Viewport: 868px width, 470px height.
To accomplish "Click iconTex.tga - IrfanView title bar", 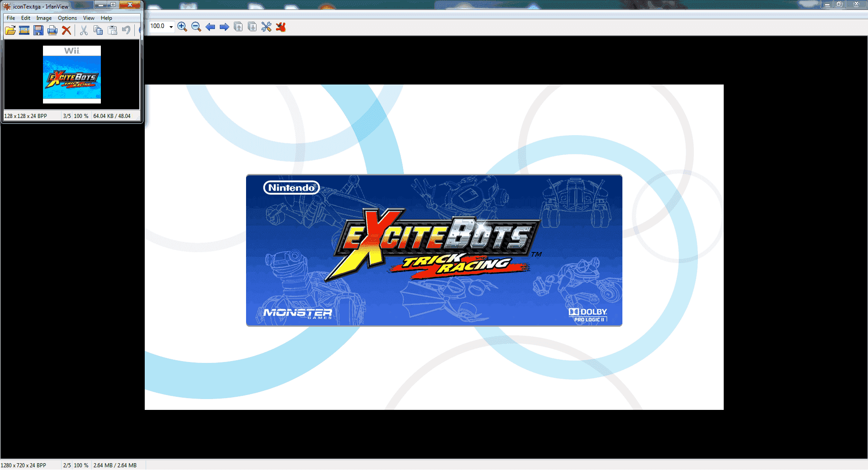I will click(41, 6).
